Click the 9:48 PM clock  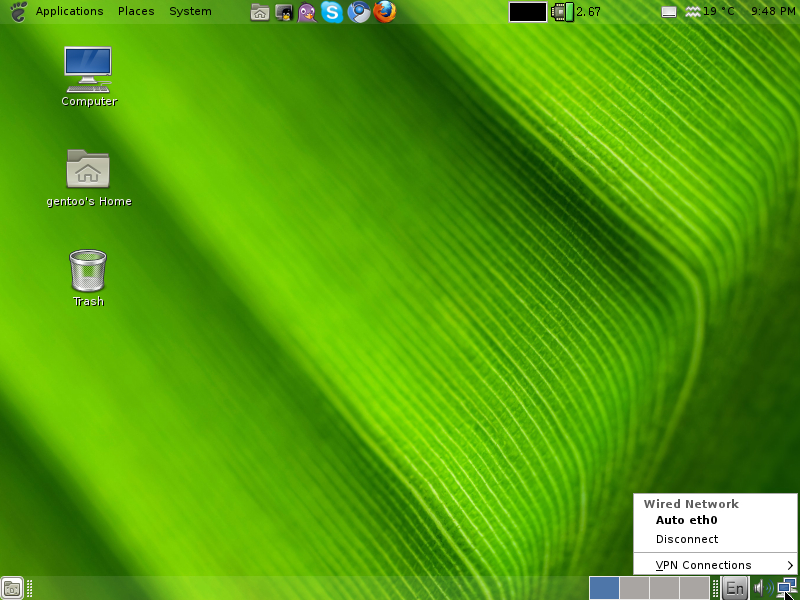point(772,12)
